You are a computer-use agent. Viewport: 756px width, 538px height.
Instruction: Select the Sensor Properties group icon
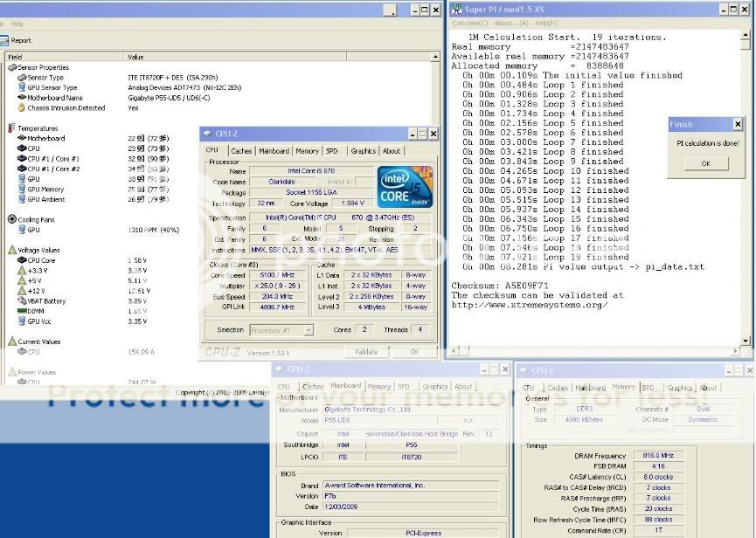pyautogui.click(x=12, y=67)
